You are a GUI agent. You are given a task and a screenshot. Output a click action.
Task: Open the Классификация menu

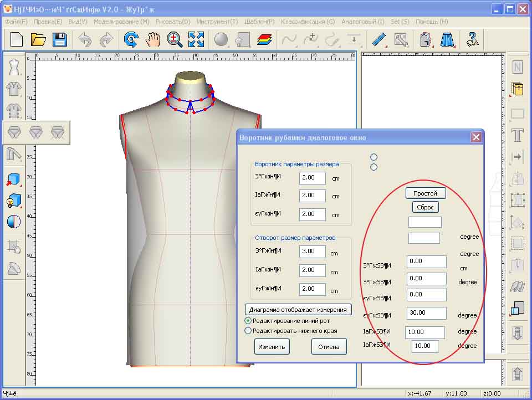(308, 22)
